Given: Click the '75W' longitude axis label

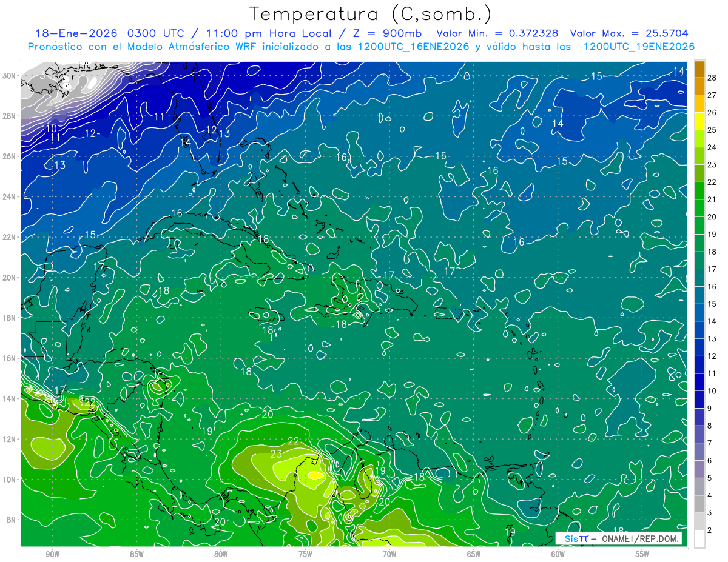Looking at the screenshot, I should pos(305,554).
